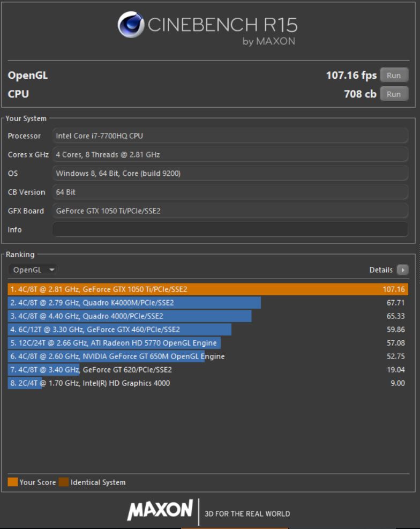Select ranking row 1 GeForce GTX 1050 Ti
Viewport: 420px width, 529px height.
[x=208, y=289]
